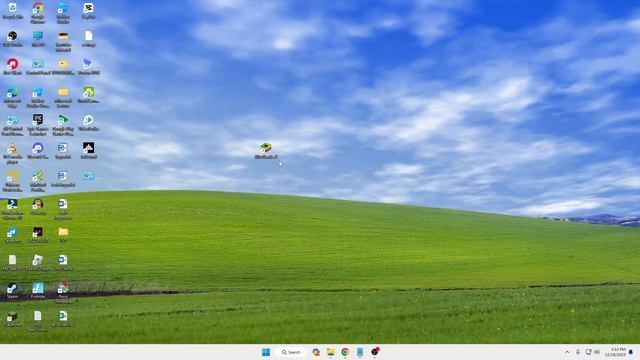Select the Minecraft grass block shortcut
640x360 pixels.
click(x=12, y=318)
